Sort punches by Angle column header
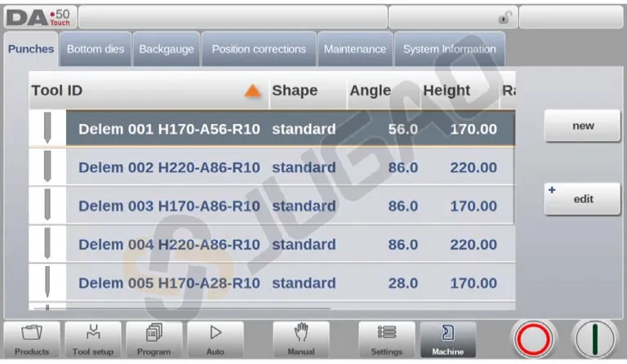 (370, 91)
